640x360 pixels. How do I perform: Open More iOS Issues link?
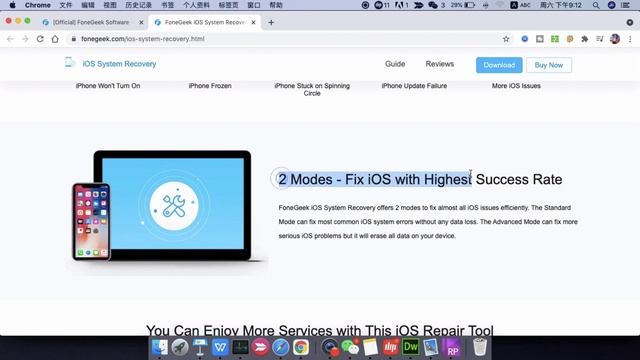[516, 86]
